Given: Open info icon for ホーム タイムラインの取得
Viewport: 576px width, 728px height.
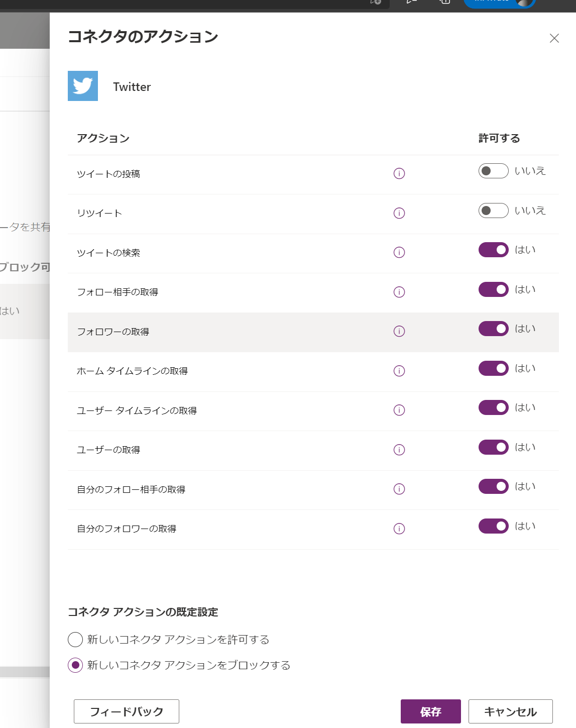Looking at the screenshot, I should (x=399, y=371).
